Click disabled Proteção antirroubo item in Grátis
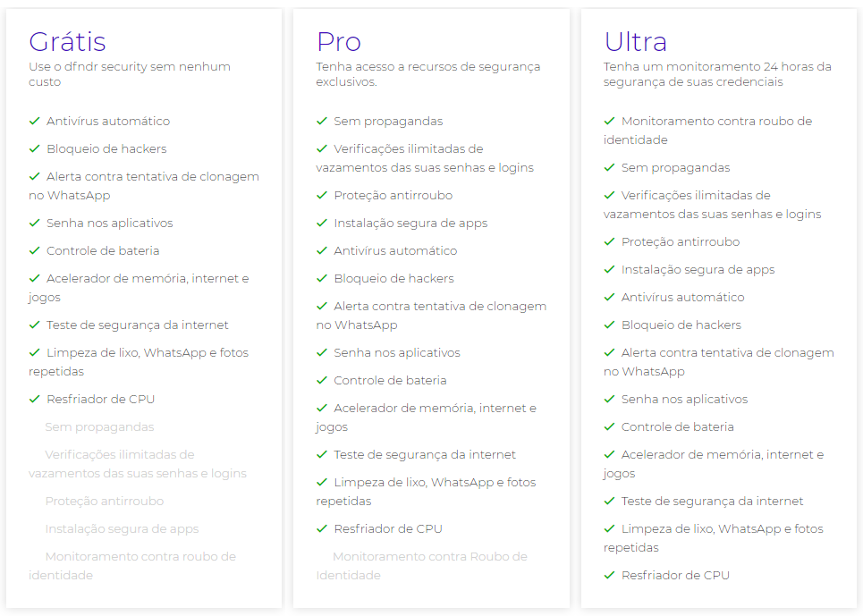The width and height of the screenshot is (863, 616). tap(105, 501)
